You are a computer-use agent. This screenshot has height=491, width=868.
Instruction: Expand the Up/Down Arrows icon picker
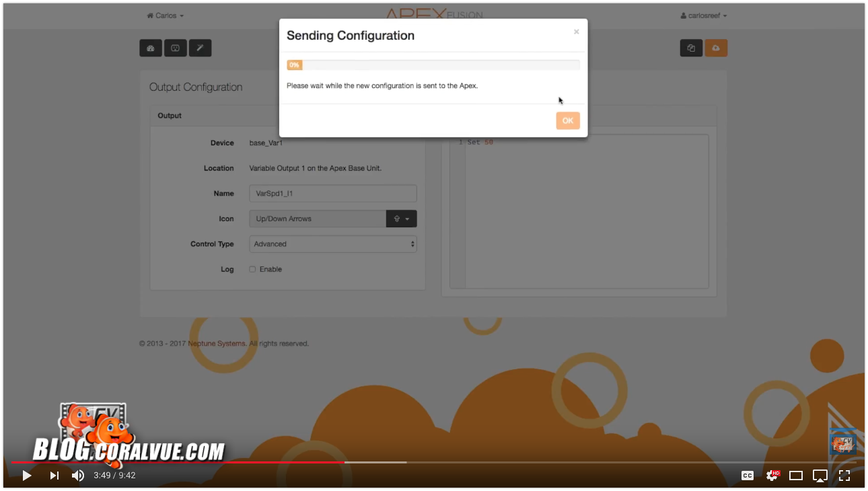click(401, 219)
